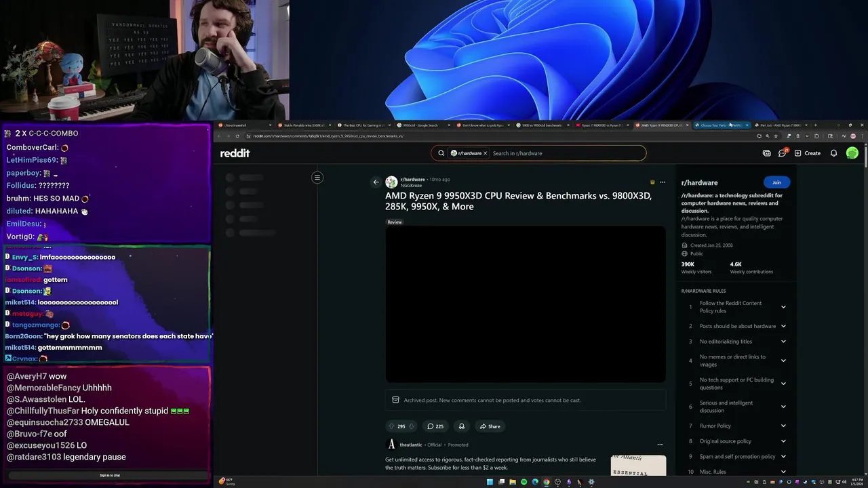Open the 225 comments button
Screen dimensions: 868x488
(435, 426)
